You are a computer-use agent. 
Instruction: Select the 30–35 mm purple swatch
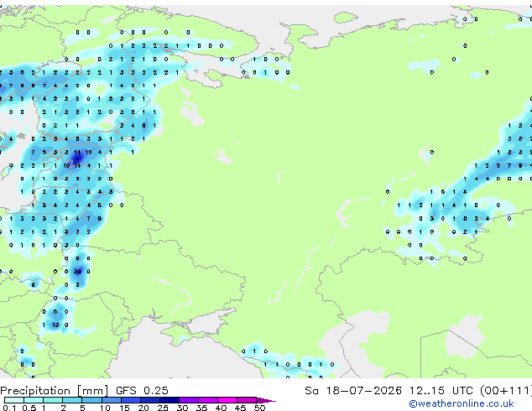click(x=189, y=400)
